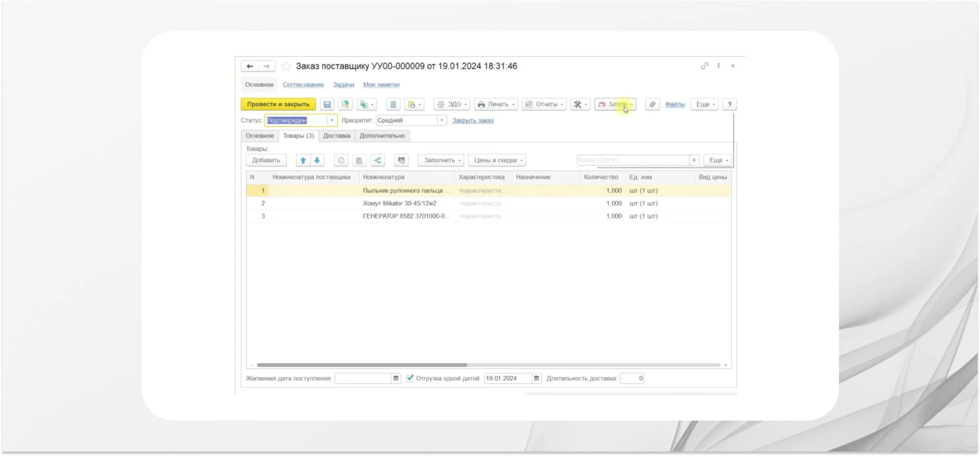This screenshot has width=980, height=456.
Task: Click the post document icon
Action: point(345,105)
